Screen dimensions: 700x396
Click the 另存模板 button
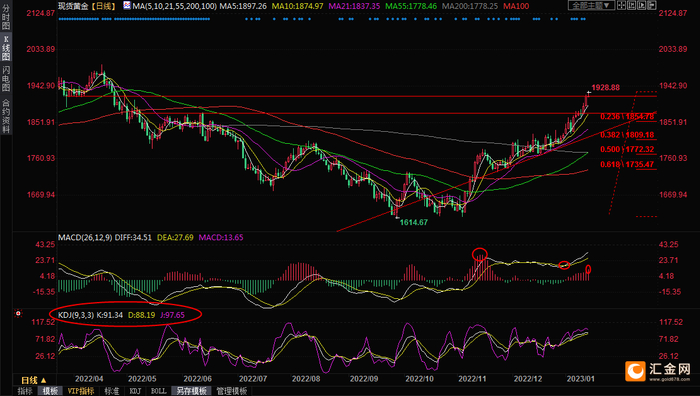[x=191, y=391]
